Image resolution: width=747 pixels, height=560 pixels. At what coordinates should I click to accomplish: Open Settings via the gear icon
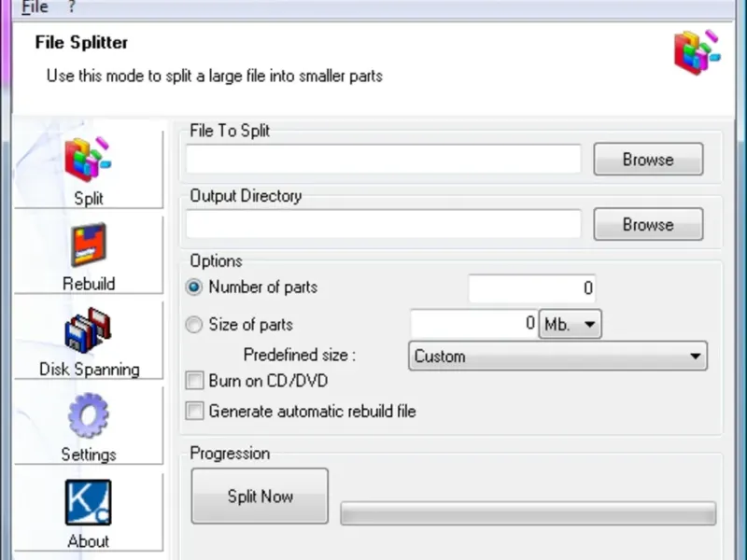click(x=89, y=415)
